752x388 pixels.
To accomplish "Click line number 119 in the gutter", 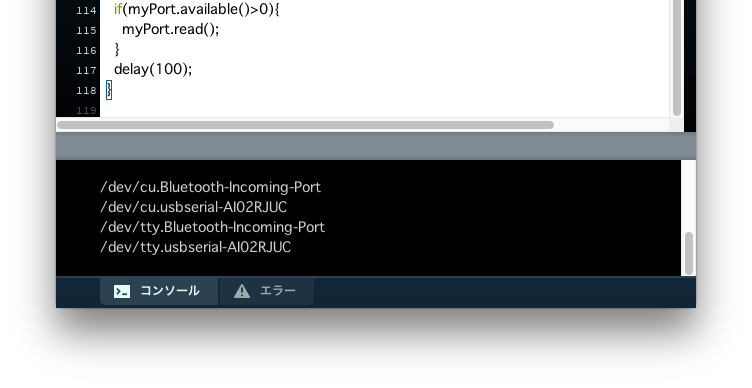I will coord(86,110).
